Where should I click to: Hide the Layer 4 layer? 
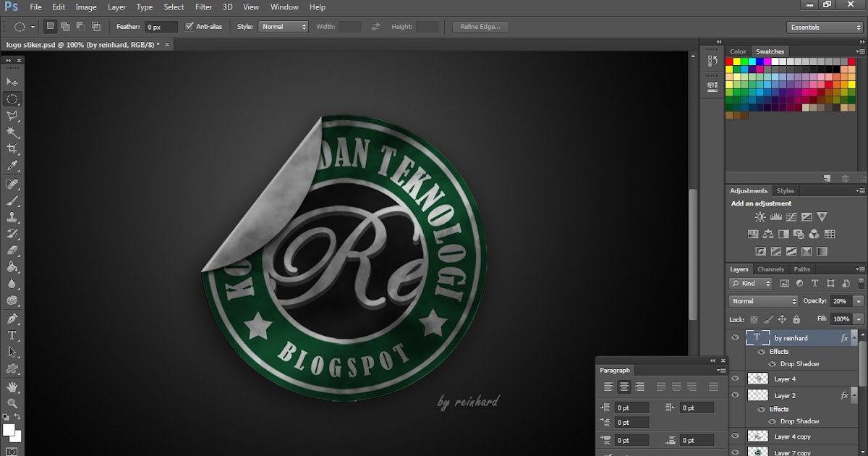click(x=736, y=379)
